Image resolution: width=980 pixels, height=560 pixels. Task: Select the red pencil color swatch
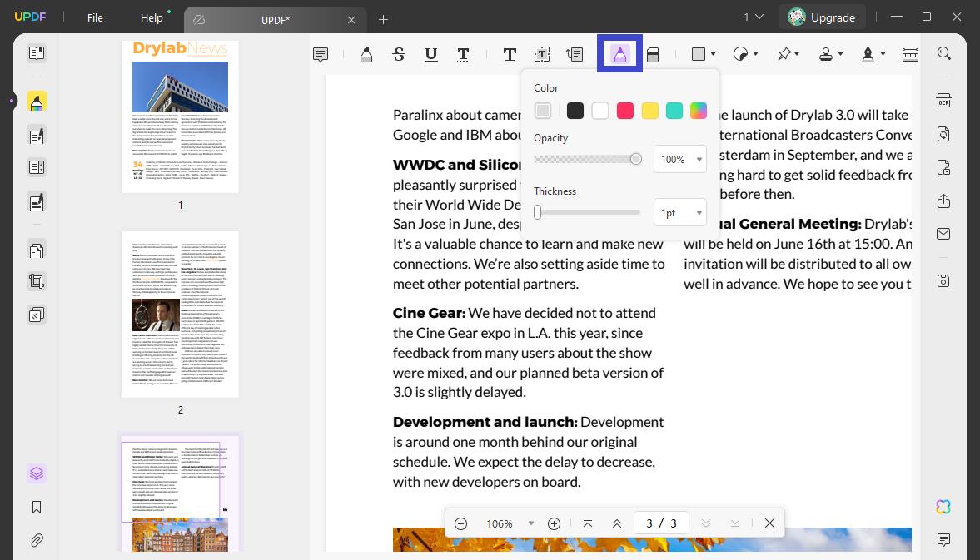(x=625, y=110)
